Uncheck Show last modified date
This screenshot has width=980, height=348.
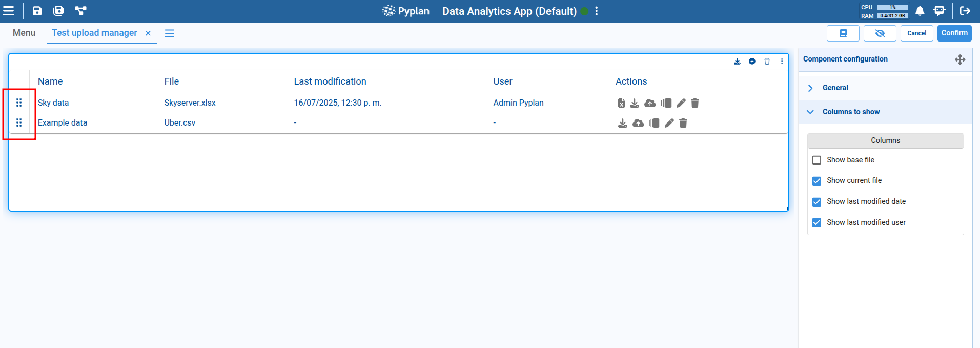pos(816,202)
